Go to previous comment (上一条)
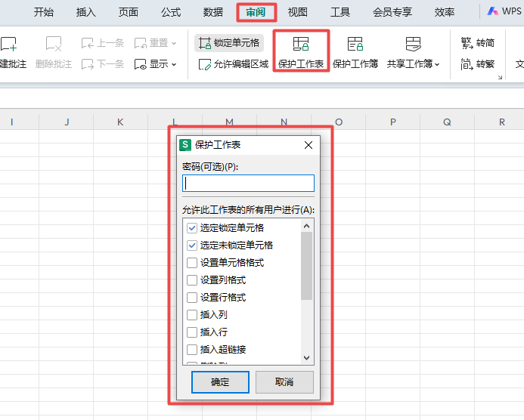Viewport: 524px width, 420px height. pos(103,43)
